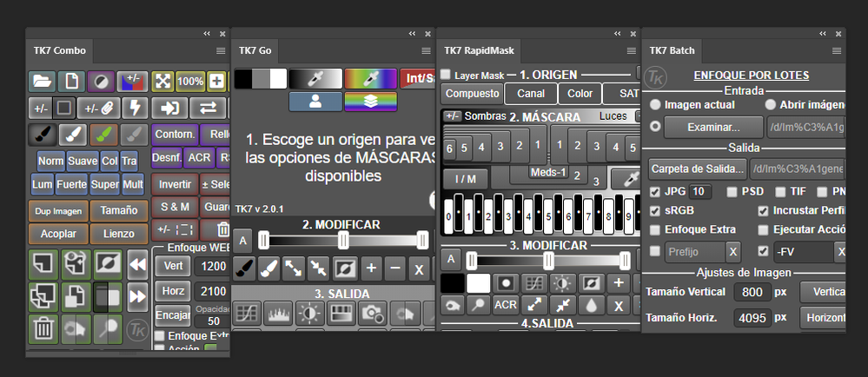
Task: Click the expand arrows icon in TK7 Go Modificar
Action: point(293,269)
